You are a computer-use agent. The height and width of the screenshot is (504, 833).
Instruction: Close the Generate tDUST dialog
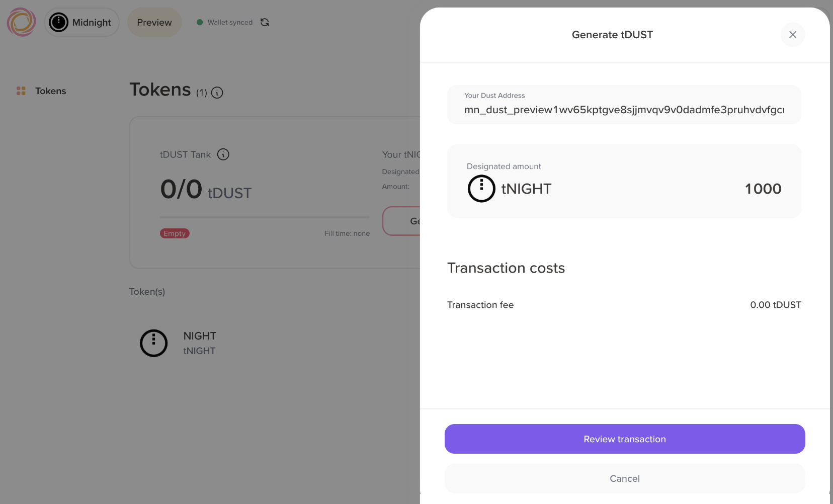pyautogui.click(x=792, y=34)
